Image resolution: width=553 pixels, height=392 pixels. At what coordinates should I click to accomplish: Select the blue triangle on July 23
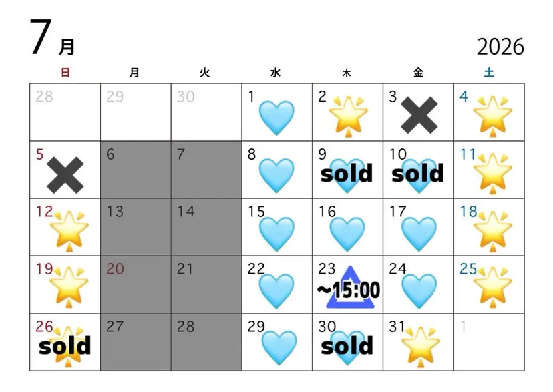click(x=349, y=287)
